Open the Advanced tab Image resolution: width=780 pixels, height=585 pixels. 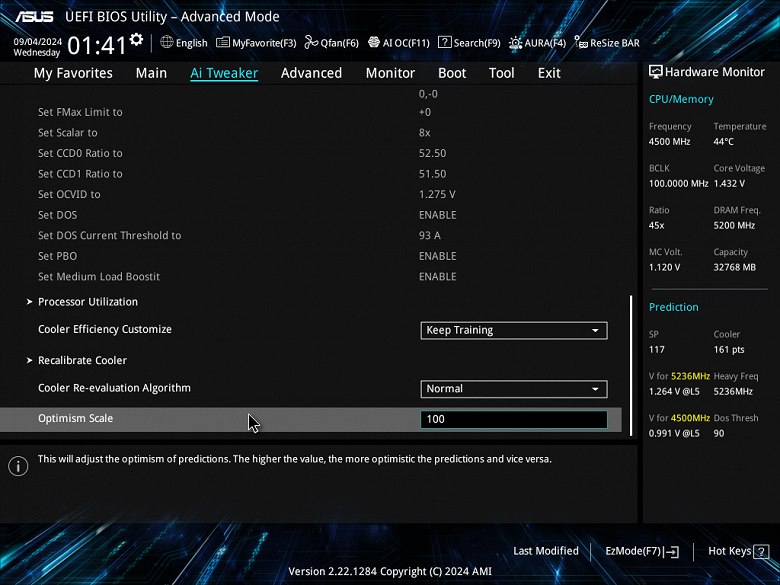[311, 73]
